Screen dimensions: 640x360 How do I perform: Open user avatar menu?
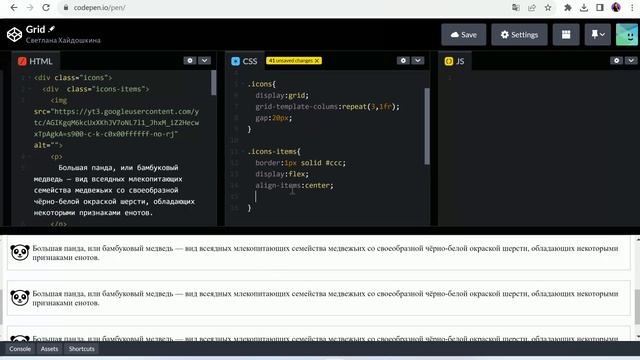pyautogui.click(x=627, y=35)
